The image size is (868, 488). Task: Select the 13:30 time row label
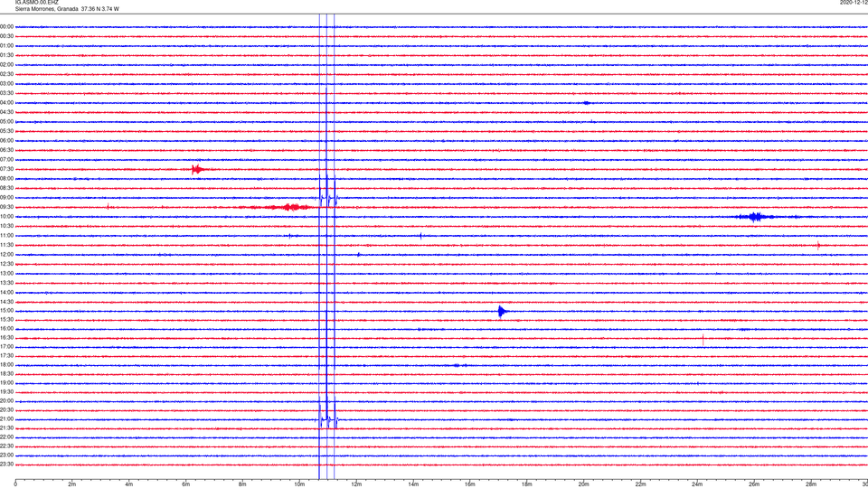point(6,283)
